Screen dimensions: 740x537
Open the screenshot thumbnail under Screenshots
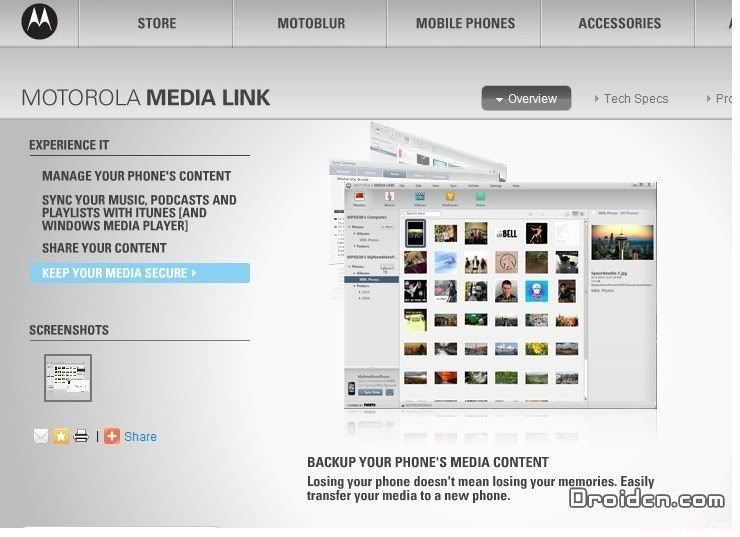click(68, 377)
